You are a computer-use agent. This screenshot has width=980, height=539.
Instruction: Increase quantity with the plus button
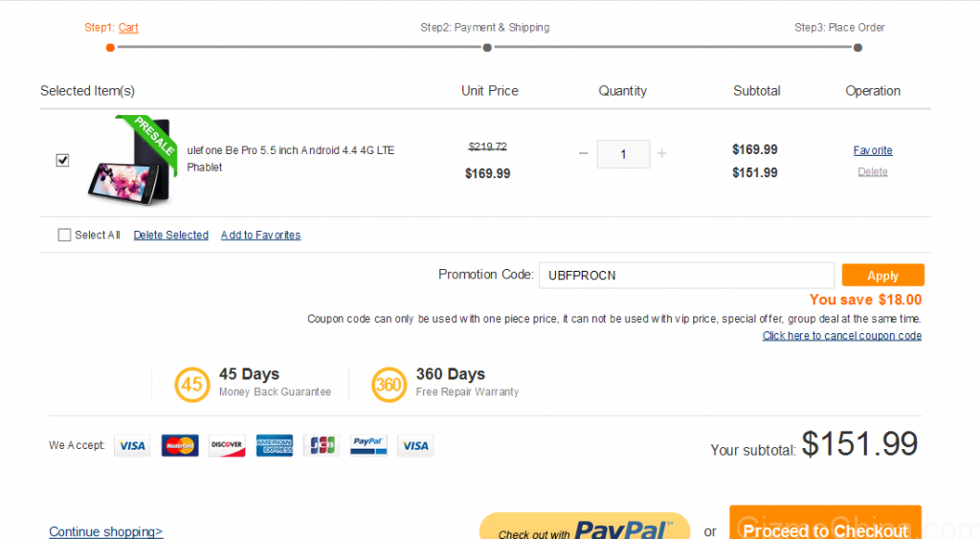pyautogui.click(x=662, y=153)
